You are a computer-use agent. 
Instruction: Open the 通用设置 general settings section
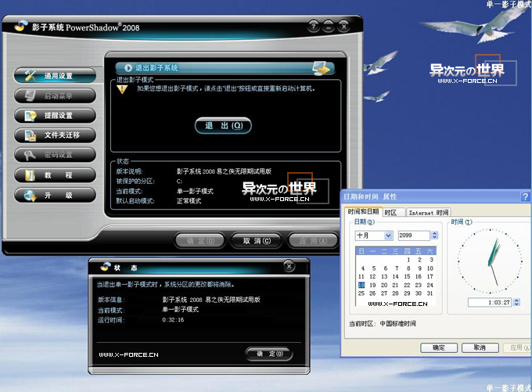[x=55, y=76]
